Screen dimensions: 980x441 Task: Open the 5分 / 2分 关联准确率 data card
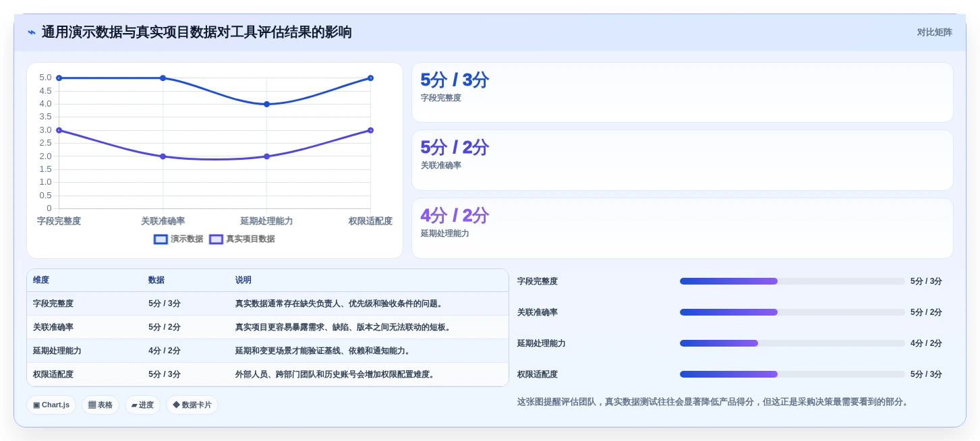click(683, 160)
